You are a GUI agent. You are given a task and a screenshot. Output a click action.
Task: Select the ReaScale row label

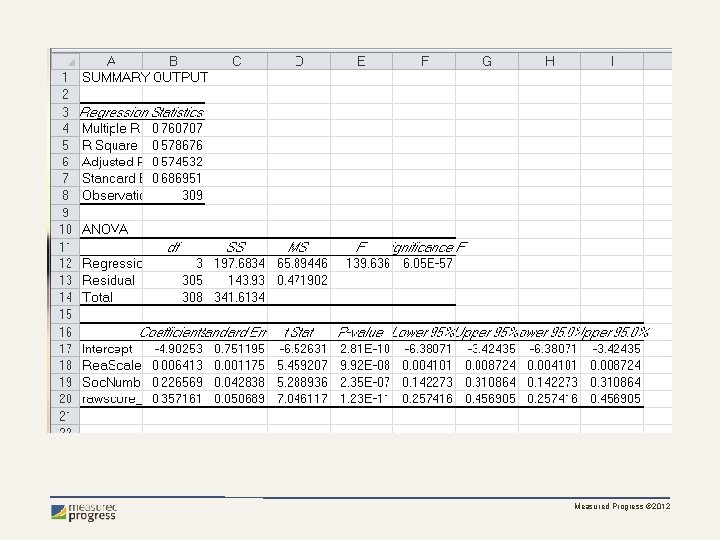112,366
